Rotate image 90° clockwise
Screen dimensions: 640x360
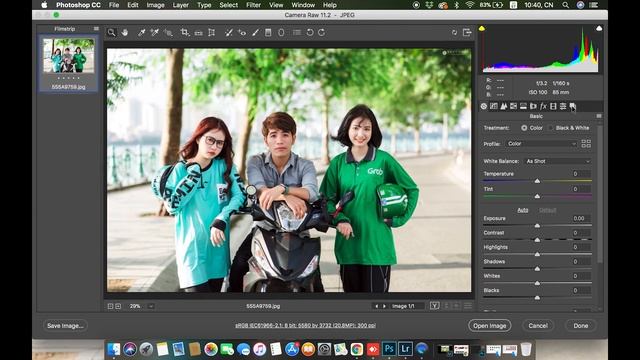tap(322, 32)
